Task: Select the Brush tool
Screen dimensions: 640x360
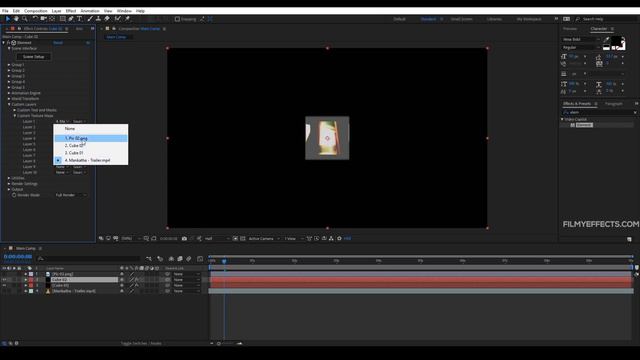Action: [90, 19]
